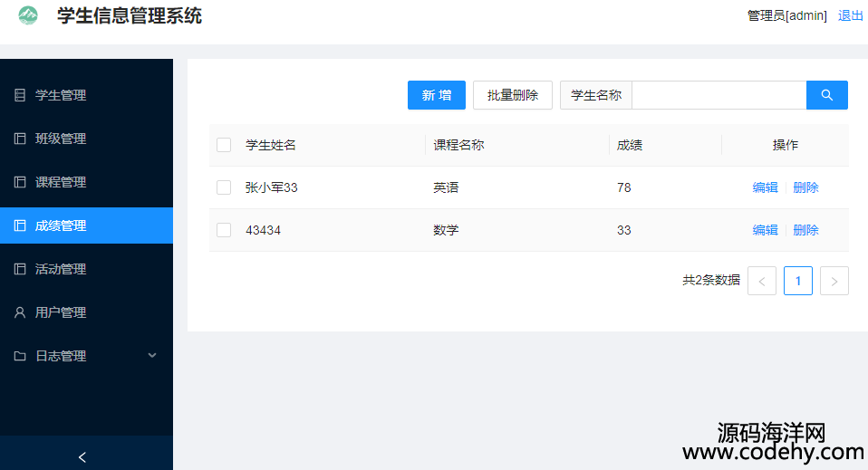Click the 课程管理 sidebar icon

click(20, 182)
